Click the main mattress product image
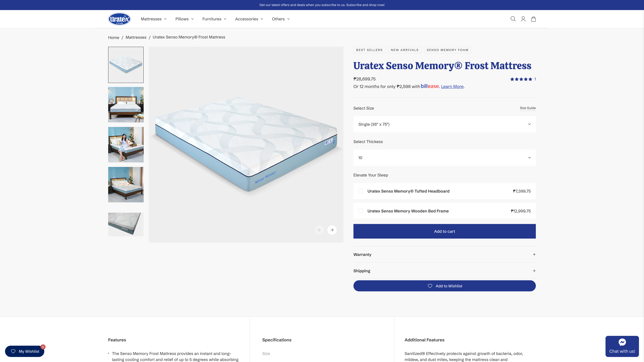The image size is (644, 362). (x=246, y=144)
